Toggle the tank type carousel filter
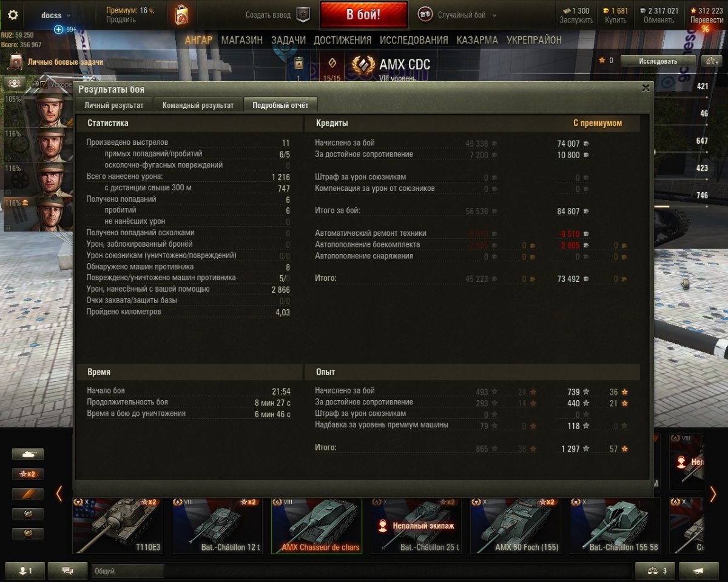Image resolution: width=728 pixels, height=582 pixels. (x=28, y=454)
